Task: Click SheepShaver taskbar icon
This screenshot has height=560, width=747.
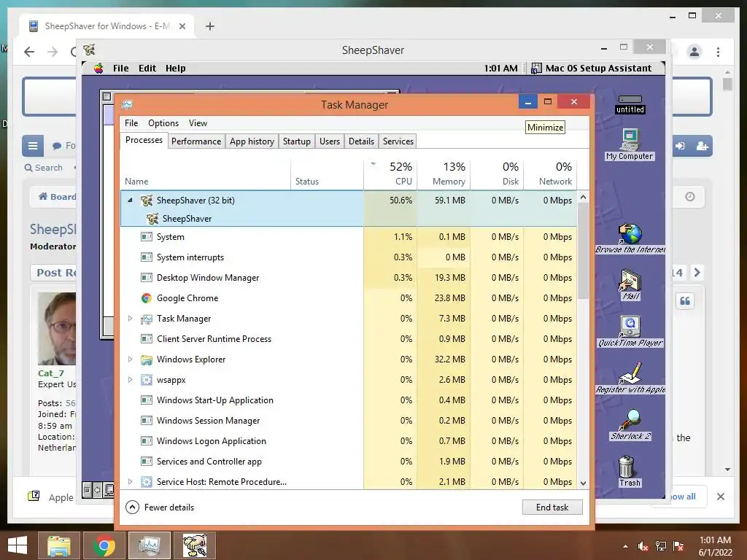Action: (195, 545)
